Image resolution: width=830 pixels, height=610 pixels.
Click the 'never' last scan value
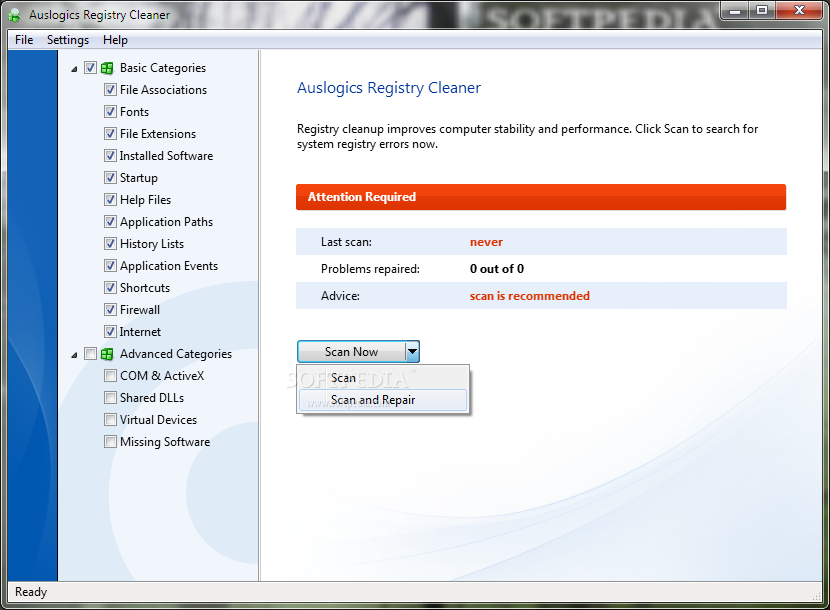(x=486, y=242)
